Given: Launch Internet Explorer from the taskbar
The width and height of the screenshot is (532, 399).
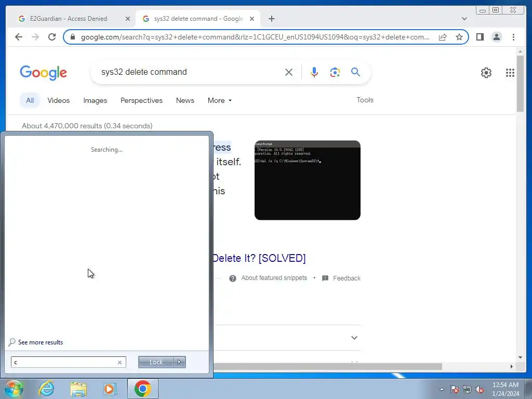Looking at the screenshot, I should tap(46, 389).
